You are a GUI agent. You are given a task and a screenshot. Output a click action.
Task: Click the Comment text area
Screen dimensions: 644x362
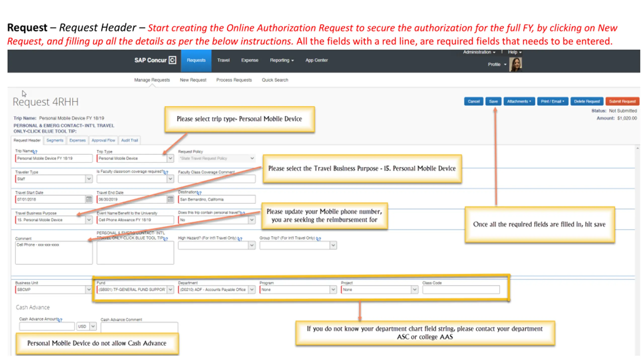point(54,253)
